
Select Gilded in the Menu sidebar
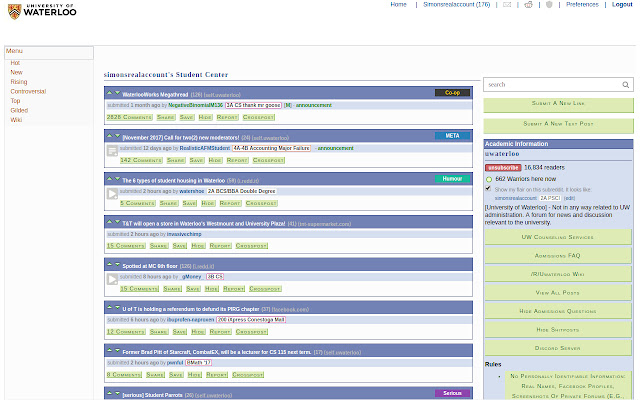coord(19,110)
